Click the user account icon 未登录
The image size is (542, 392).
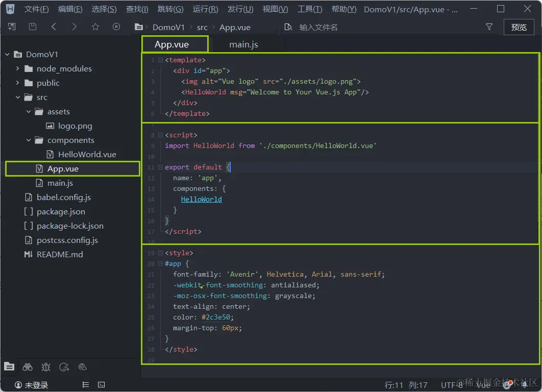point(18,385)
